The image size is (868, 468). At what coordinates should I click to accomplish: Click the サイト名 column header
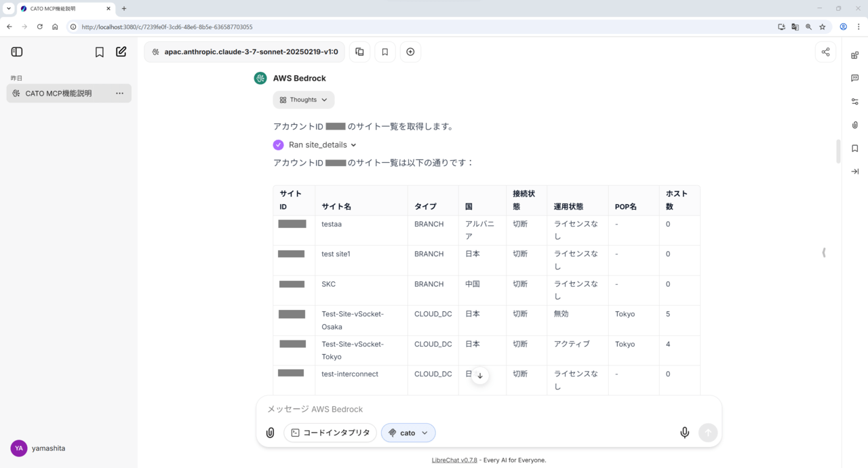[x=361, y=201]
